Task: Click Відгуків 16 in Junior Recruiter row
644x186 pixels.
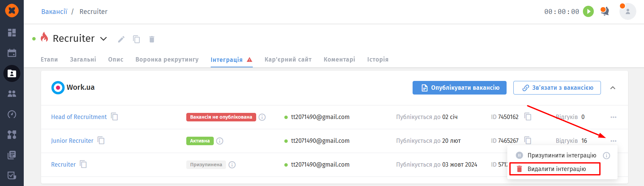Action: click(x=571, y=141)
